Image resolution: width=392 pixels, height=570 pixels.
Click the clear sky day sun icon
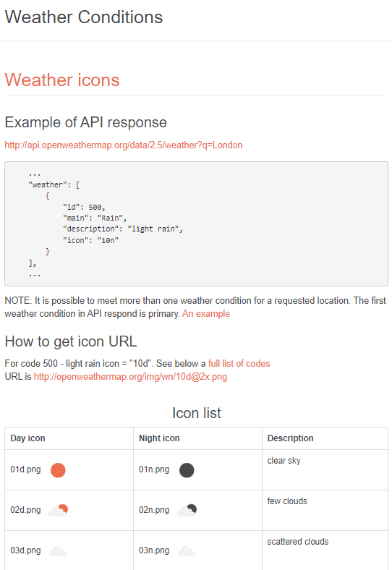coord(58,470)
